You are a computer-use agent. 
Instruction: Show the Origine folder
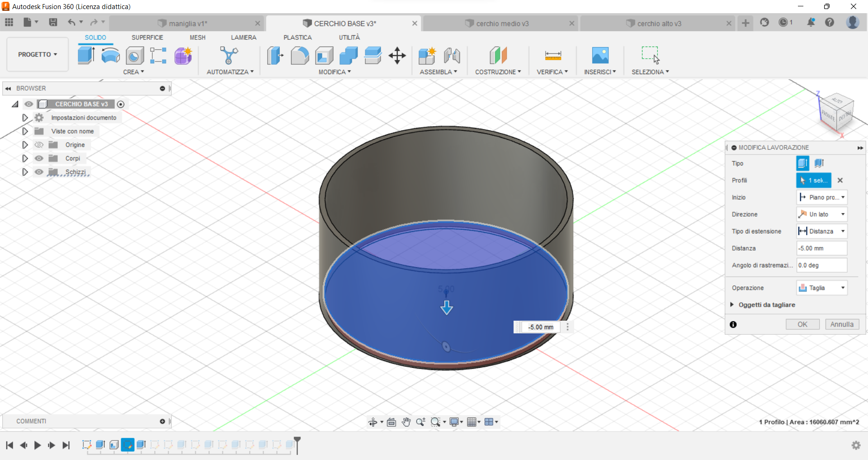coord(39,145)
